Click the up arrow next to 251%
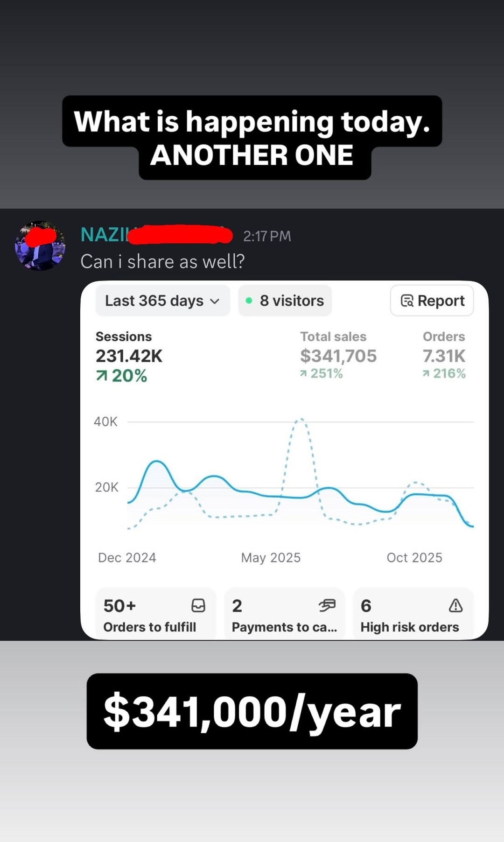 (x=303, y=373)
